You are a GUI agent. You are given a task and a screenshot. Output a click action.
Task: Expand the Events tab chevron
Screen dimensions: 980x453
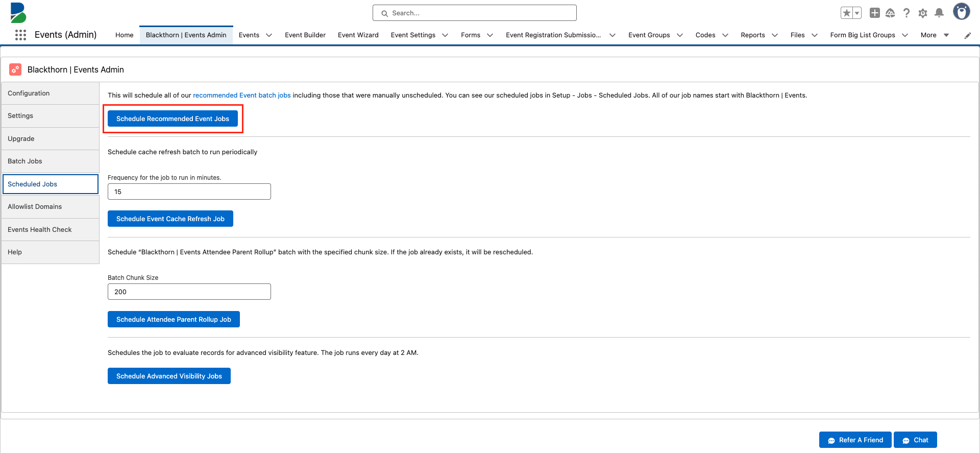[x=269, y=35]
